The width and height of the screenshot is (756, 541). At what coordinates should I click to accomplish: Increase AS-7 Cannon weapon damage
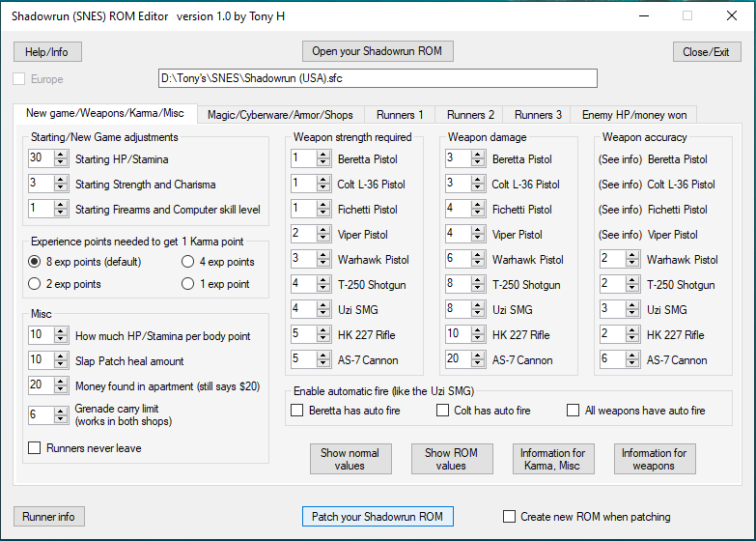tap(479, 356)
